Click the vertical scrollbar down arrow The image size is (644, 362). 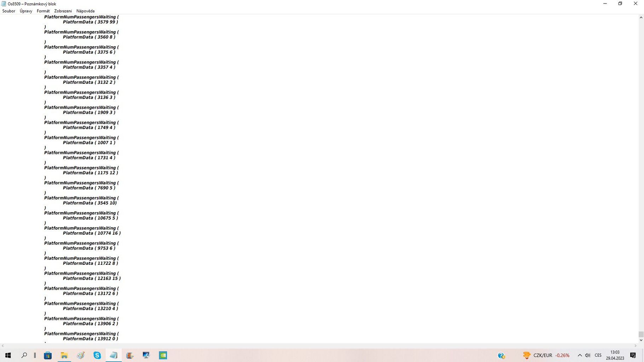[641, 340]
